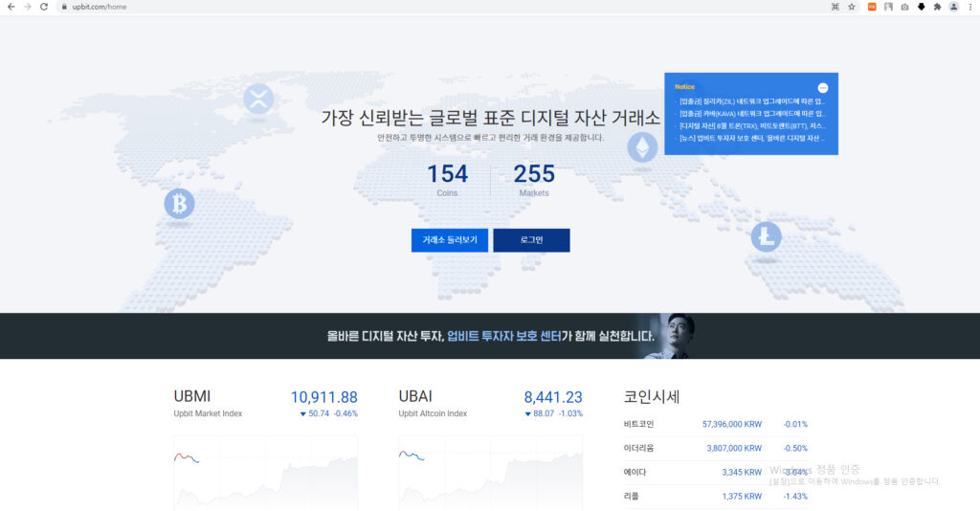Screen dimensions: 980x511
Task: Open the Chrome three-dot menu
Action: (970, 7)
